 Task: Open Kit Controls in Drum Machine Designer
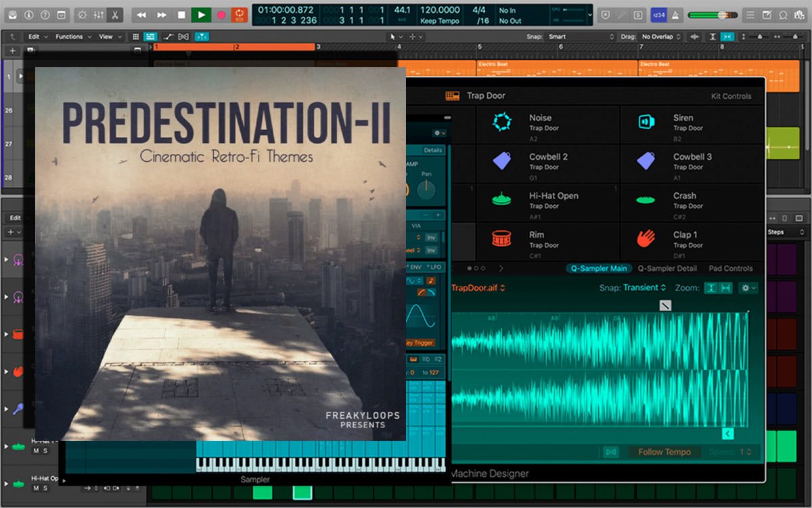click(731, 96)
